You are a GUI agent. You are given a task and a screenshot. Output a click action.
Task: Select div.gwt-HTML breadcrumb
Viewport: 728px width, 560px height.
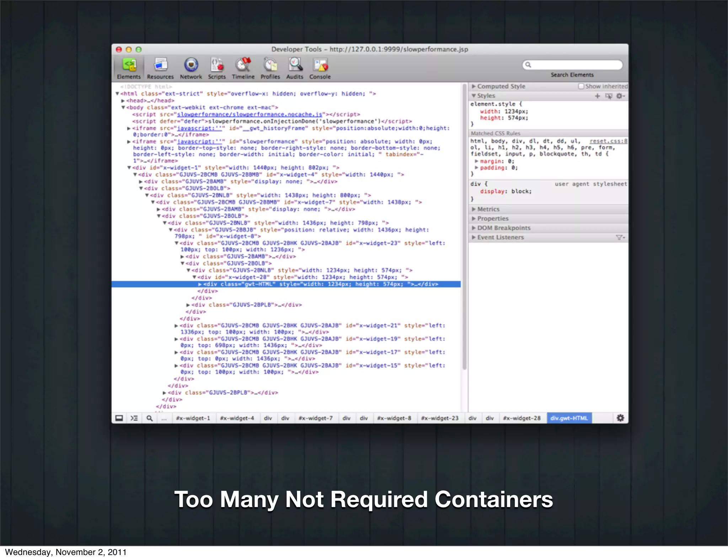pyautogui.click(x=569, y=418)
